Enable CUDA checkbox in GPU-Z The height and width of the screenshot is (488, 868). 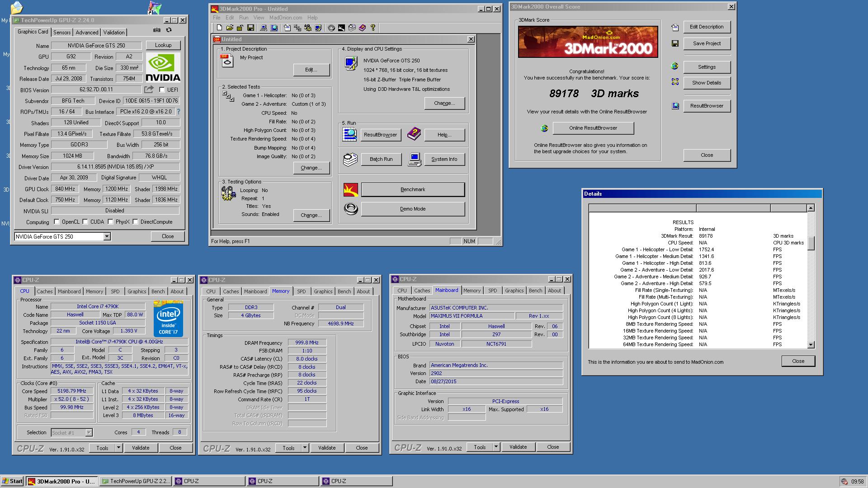pos(85,222)
